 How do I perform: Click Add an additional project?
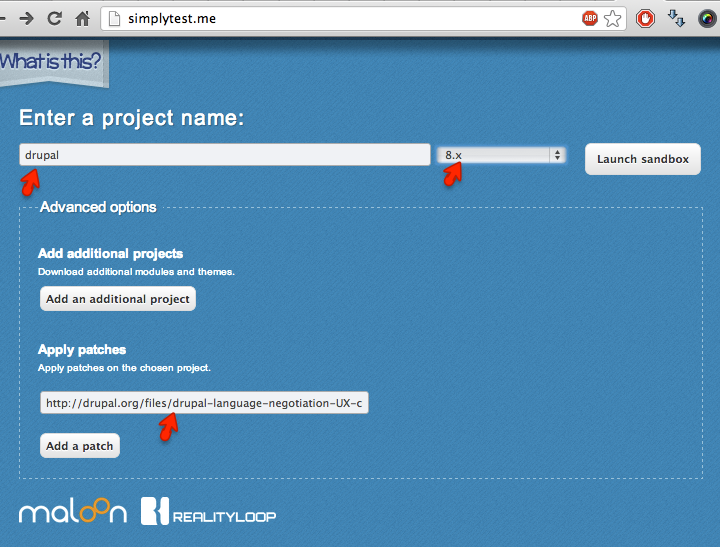click(118, 299)
